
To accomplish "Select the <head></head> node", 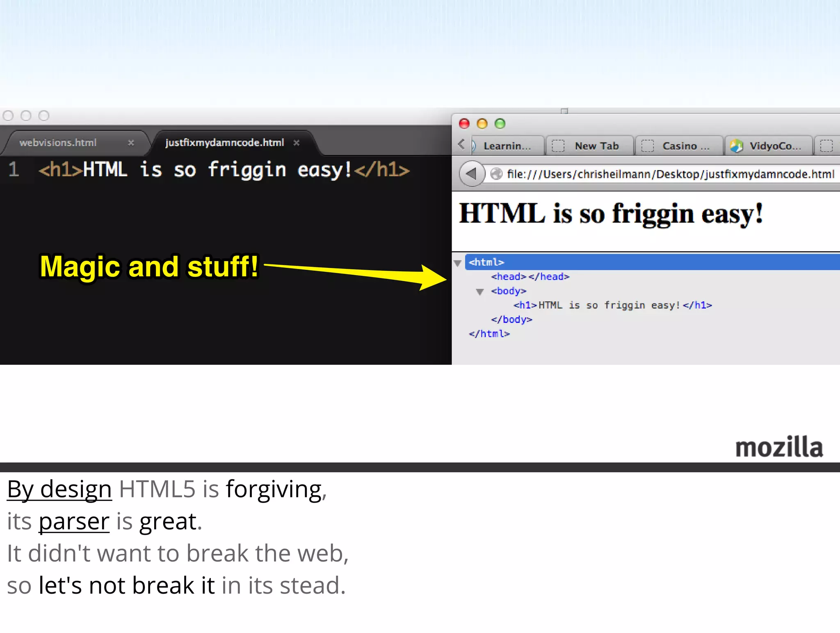I will tap(530, 277).
